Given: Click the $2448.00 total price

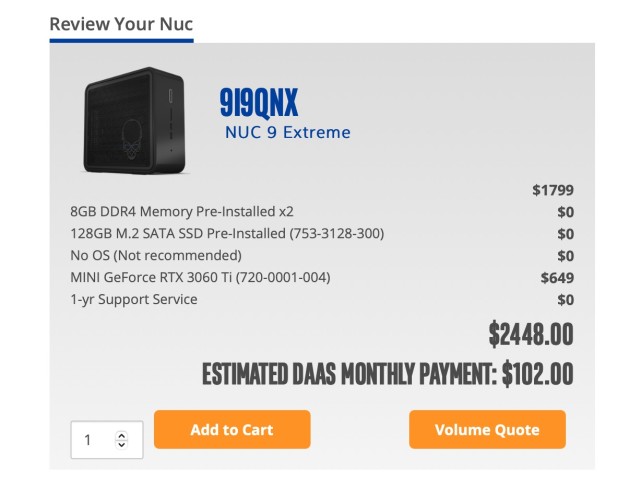Looking at the screenshot, I should [530, 334].
